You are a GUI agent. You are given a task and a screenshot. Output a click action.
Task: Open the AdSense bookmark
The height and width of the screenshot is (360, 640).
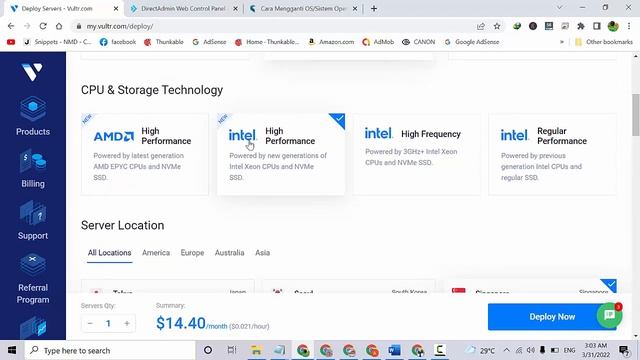(209, 42)
